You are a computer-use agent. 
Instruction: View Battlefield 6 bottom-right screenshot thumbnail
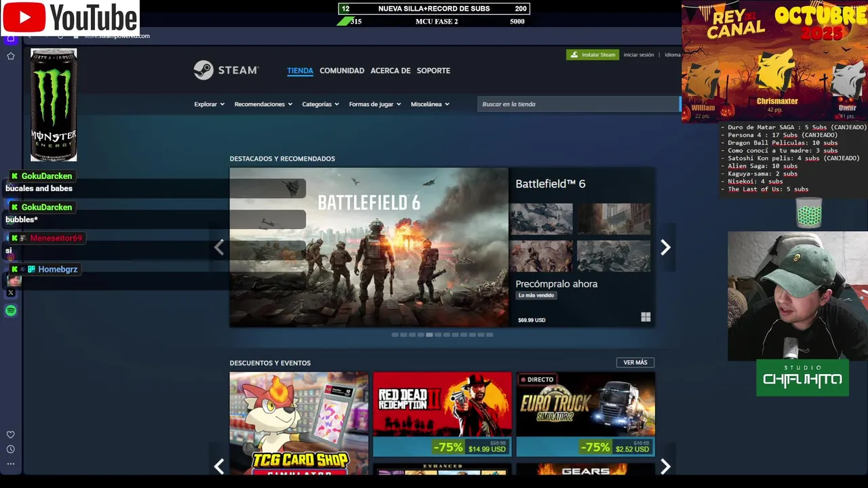click(614, 256)
